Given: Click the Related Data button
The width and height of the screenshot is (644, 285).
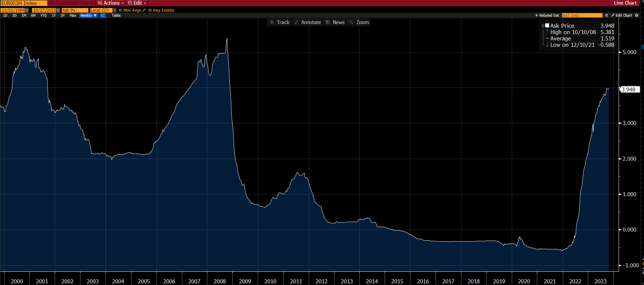Looking at the screenshot, I should click(x=547, y=15).
